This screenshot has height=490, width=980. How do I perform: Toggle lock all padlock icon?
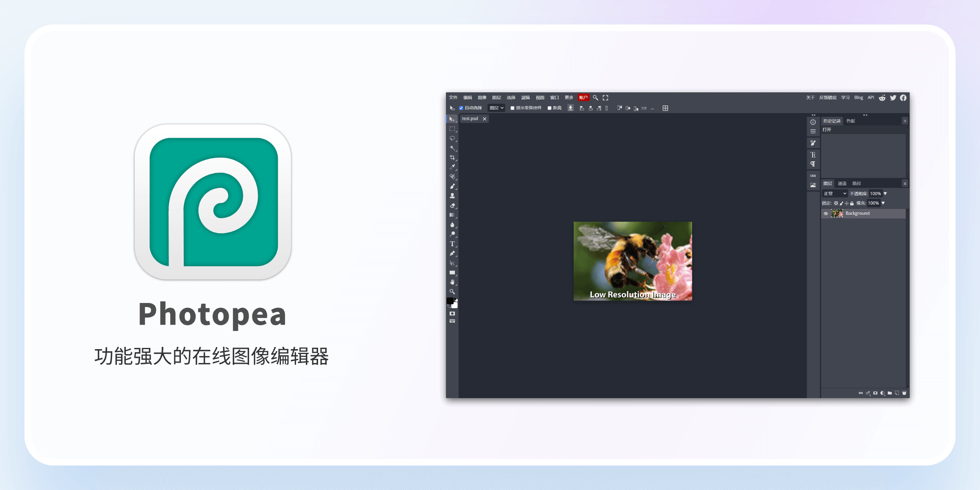(852, 203)
